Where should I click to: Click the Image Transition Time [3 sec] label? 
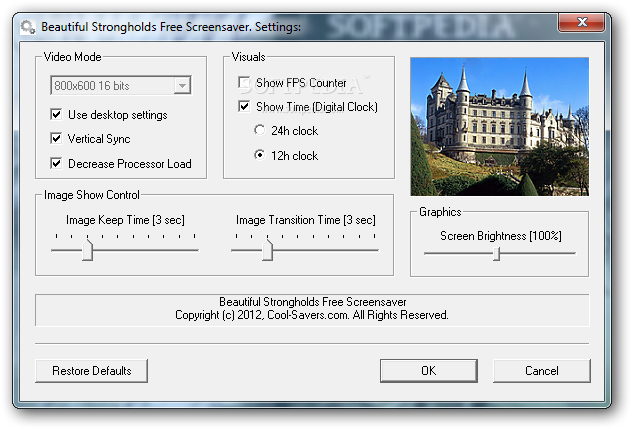(x=306, y=220)
